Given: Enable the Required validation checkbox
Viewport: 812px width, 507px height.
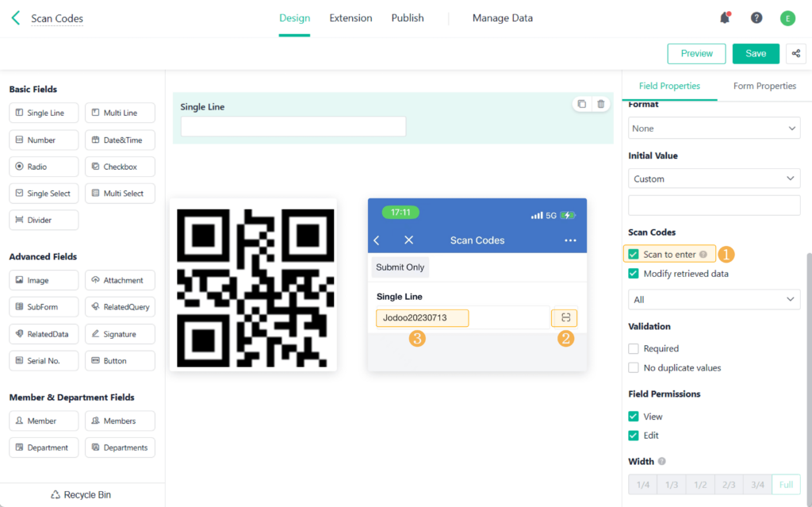Looking at the screenshot, I should (x=634, y=348).
